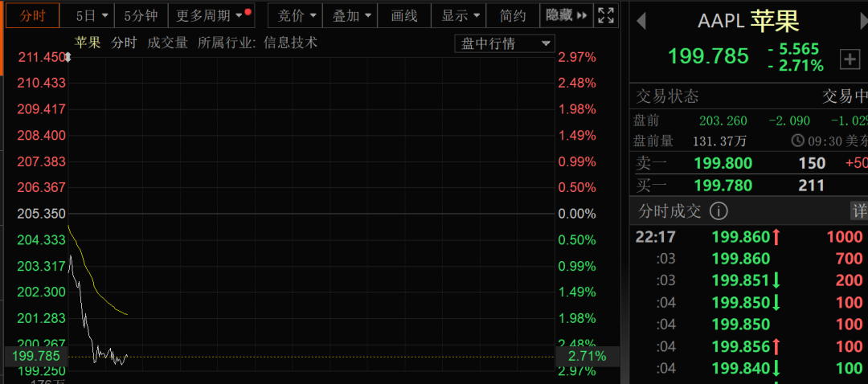Screen dimensions: 868x384
Task: Click the 盘前量 value 131.37万
Action: pos(719,141)
